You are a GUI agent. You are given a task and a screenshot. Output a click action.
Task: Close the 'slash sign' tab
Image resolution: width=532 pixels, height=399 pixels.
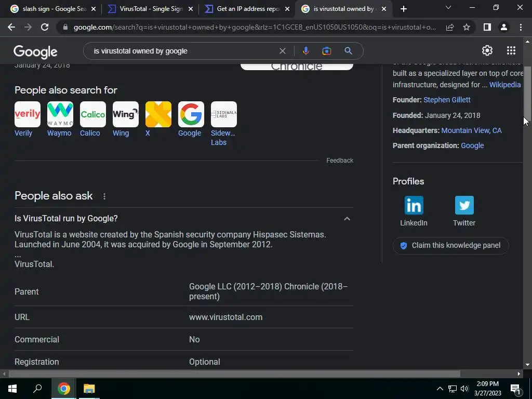tap(94, 9)
